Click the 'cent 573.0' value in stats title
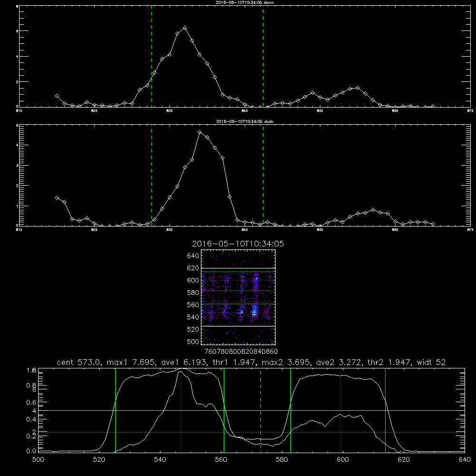This screenshot has height=476, width=476. point(79,362)
